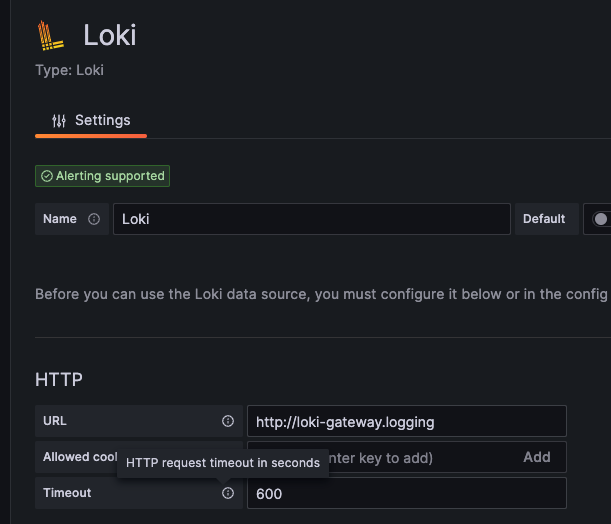Click the Type: Loki subtitle text
The width and height of the screenshot is (611, 524).
(x=69, y=70)
